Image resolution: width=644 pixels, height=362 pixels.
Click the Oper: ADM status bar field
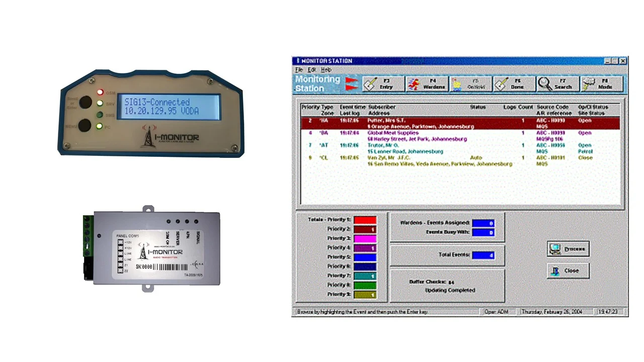pos(499,312)
